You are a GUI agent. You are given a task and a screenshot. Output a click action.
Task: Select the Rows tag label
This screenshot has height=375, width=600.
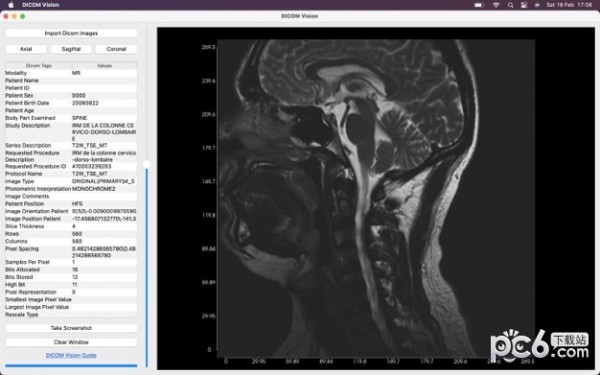click(12, 234)
